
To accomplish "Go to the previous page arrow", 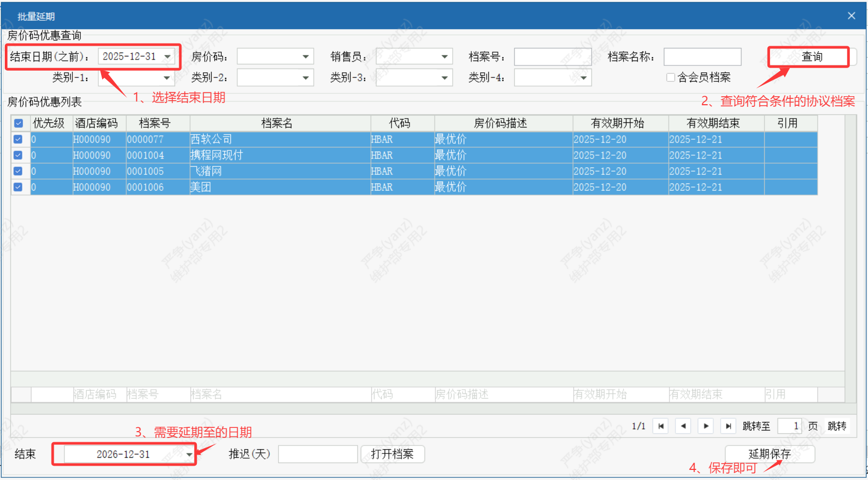I will tap(683, 426).
